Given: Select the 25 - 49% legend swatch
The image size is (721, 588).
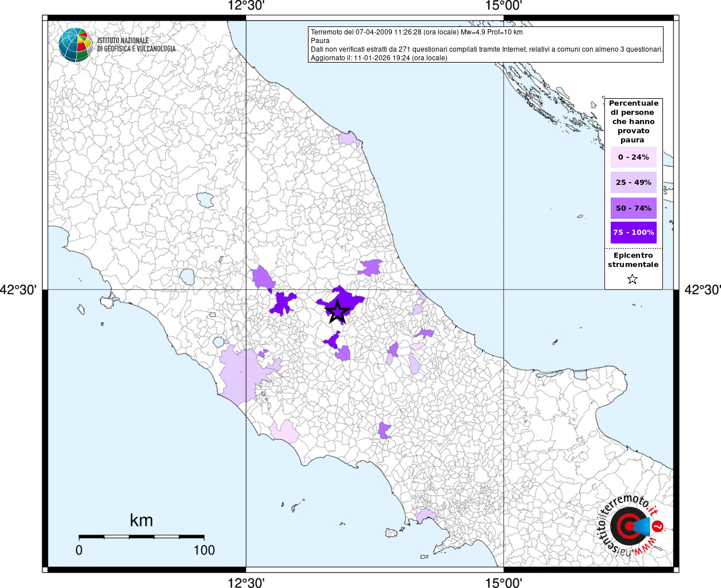Looking at the screenshot, I should [x=633, y=183].
